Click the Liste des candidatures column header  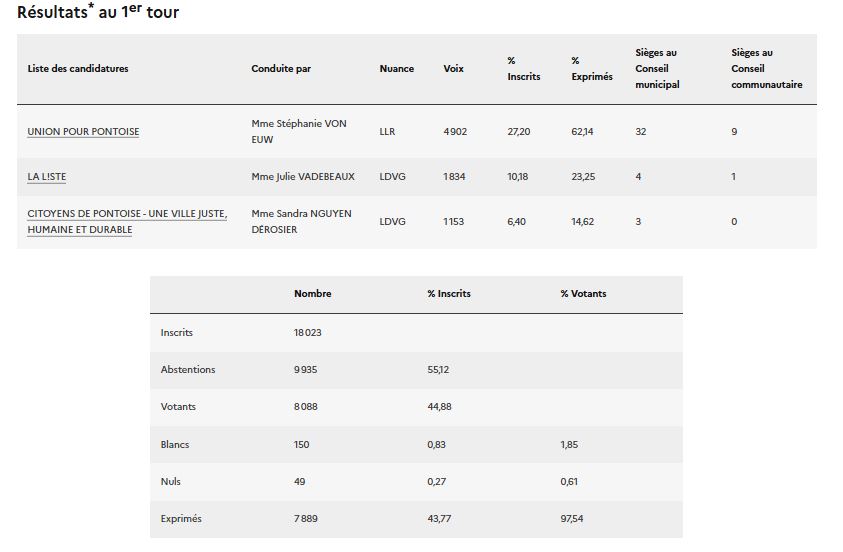pyautogui.click(x=78, y=69)
